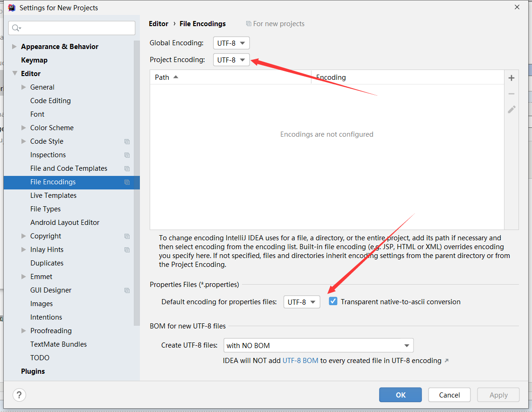Expand the Appearance & Behavior section
Screen dimensions: 532x412
click(x=14, y=47)
